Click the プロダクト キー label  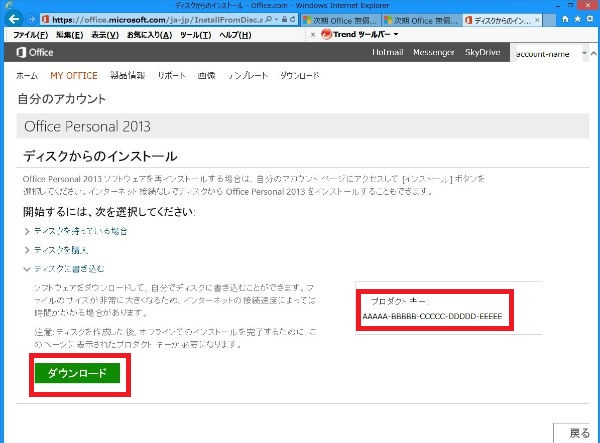[399, 301]
